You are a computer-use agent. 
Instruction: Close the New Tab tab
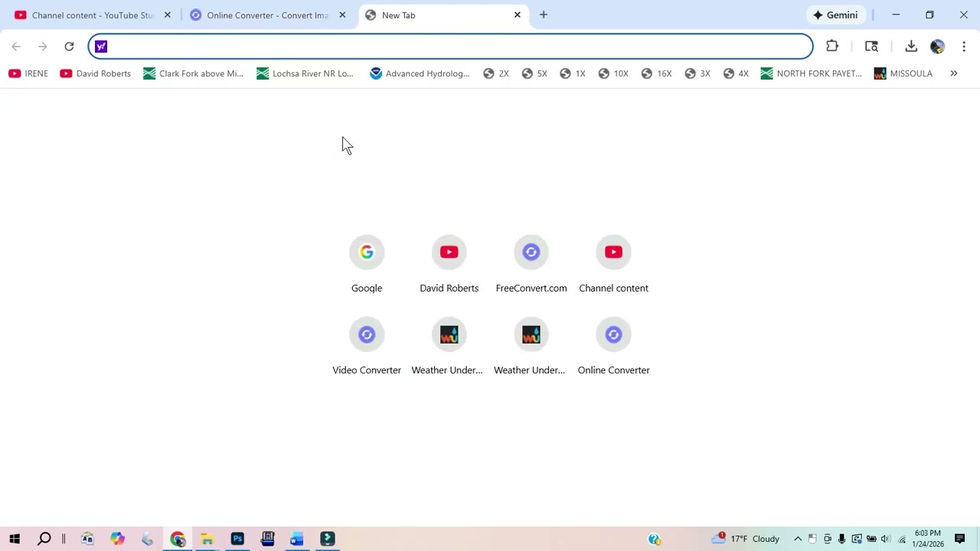pos(518,15)
